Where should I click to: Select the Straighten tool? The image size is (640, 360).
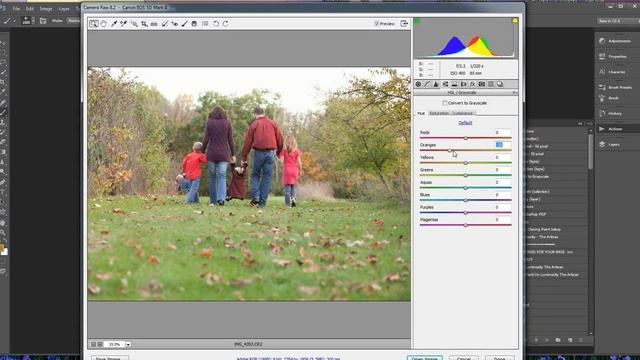coord(154,24)
